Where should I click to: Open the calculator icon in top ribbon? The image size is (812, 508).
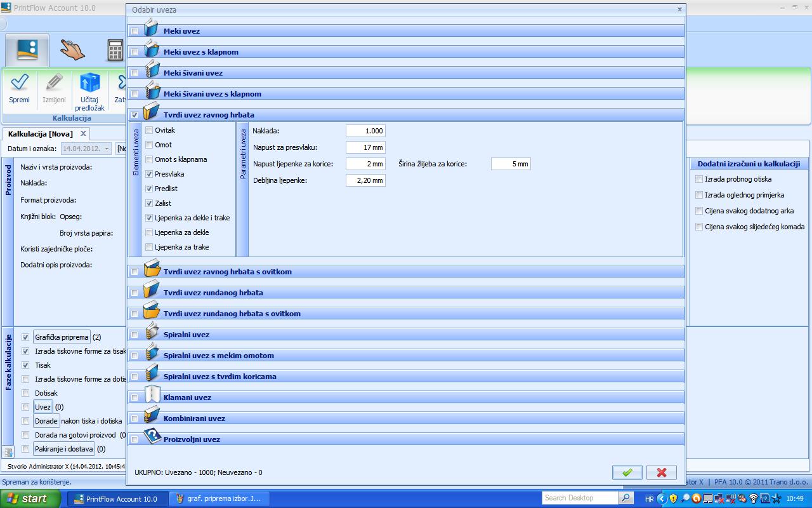115,50
